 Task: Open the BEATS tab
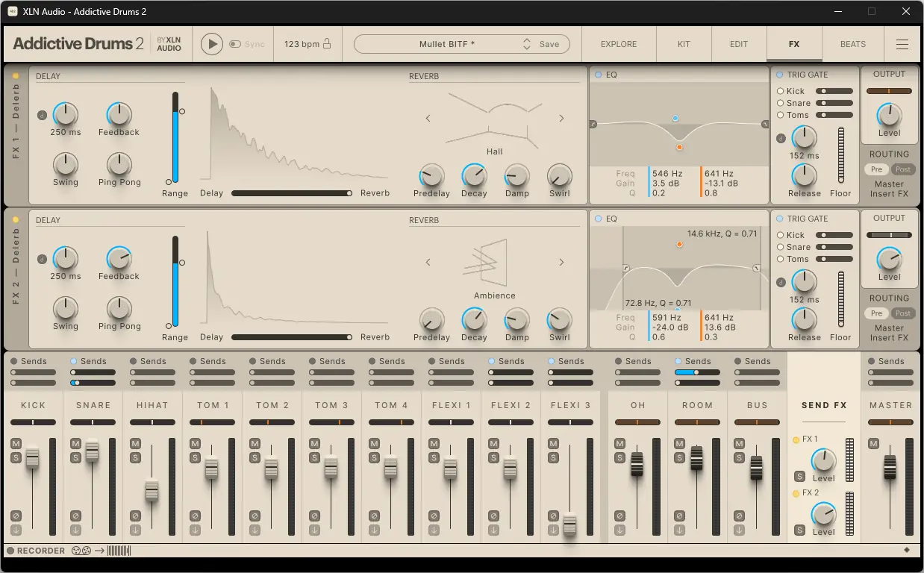[x=852, y=44]
